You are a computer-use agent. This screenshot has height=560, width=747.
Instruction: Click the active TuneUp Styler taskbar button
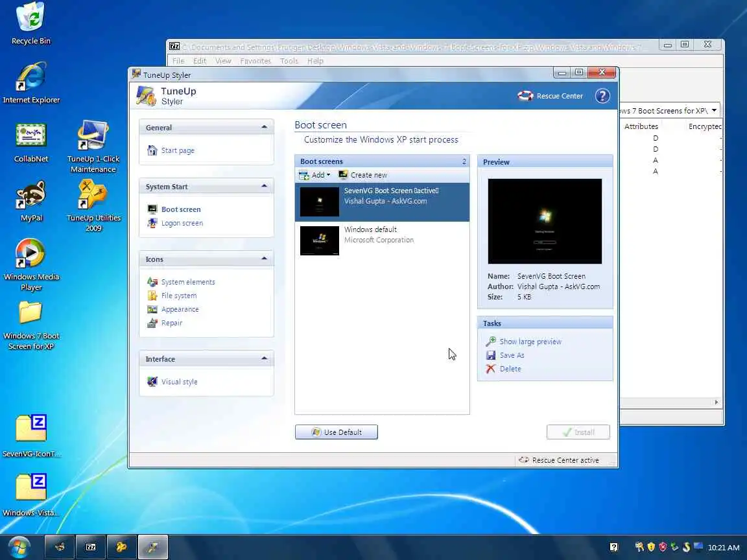pyautogui.click(x=153, y=547)
